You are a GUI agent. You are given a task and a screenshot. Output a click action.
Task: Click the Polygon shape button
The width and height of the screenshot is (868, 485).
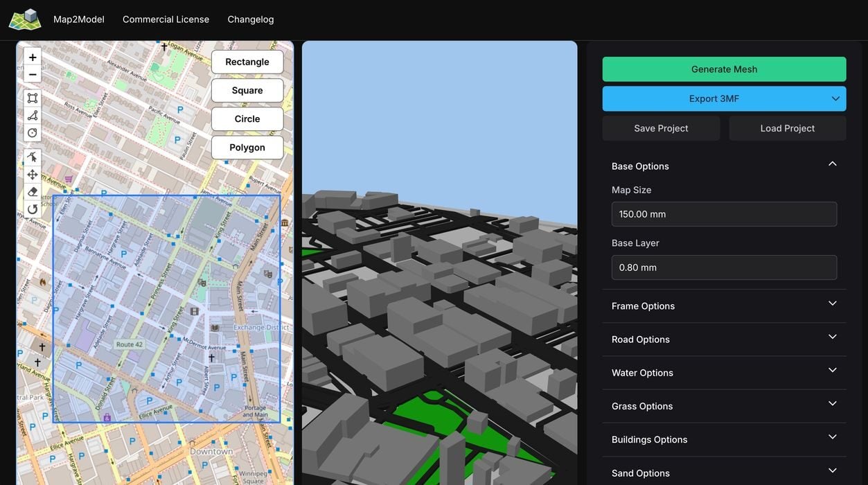coord(247,148)
